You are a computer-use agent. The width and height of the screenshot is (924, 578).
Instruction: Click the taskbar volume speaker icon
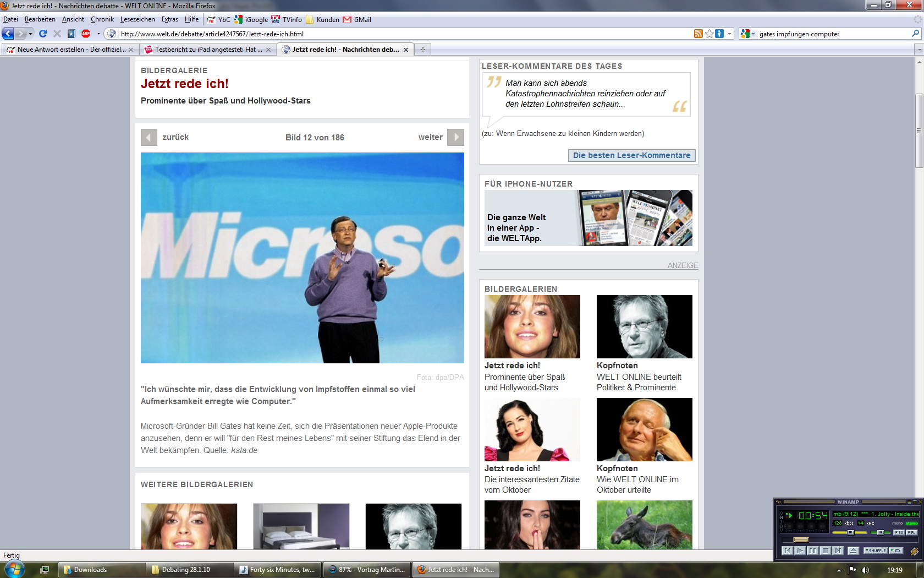(866, 570)
